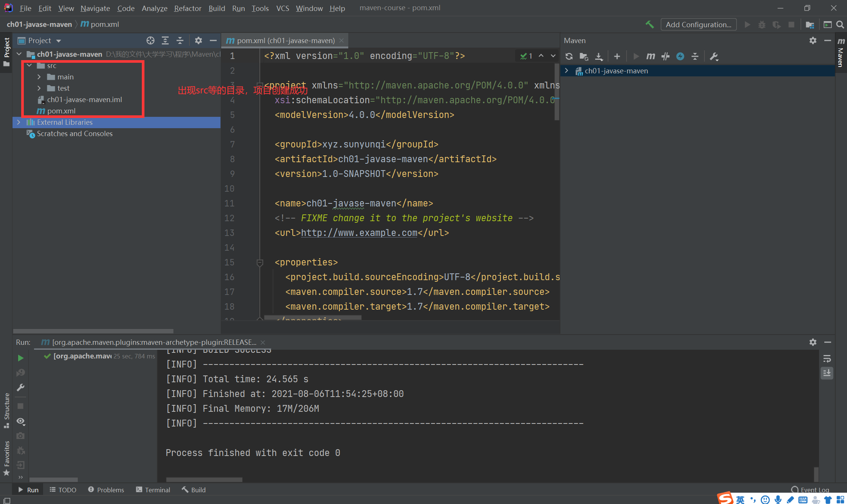Go to previous highlighted problem arrow
The width and height of the screenshot is (847, 504).
pyautogui.click(x=541, y=56)
